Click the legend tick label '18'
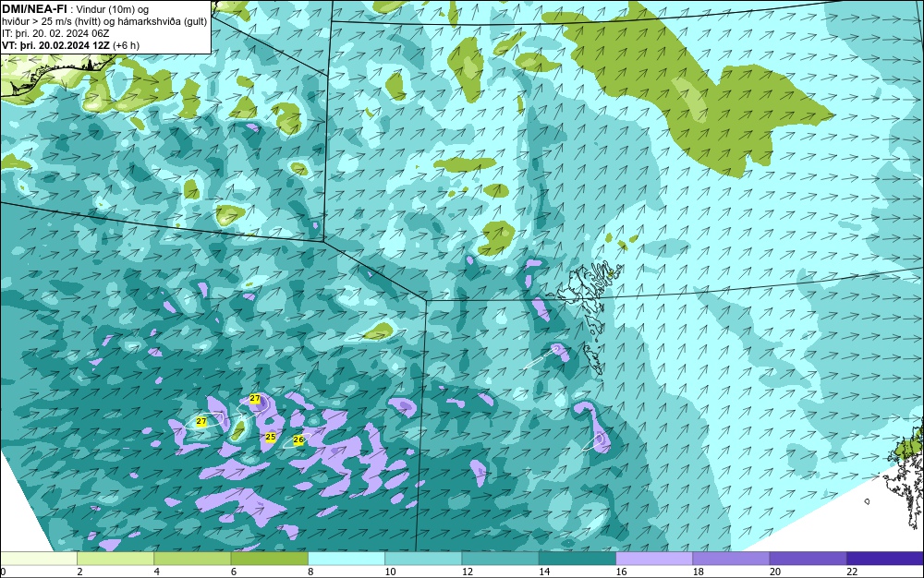 tap(698, 572)
